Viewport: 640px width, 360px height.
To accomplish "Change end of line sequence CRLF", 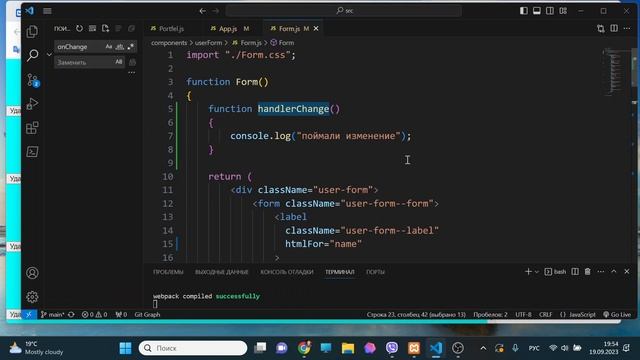I will point(545,314).
